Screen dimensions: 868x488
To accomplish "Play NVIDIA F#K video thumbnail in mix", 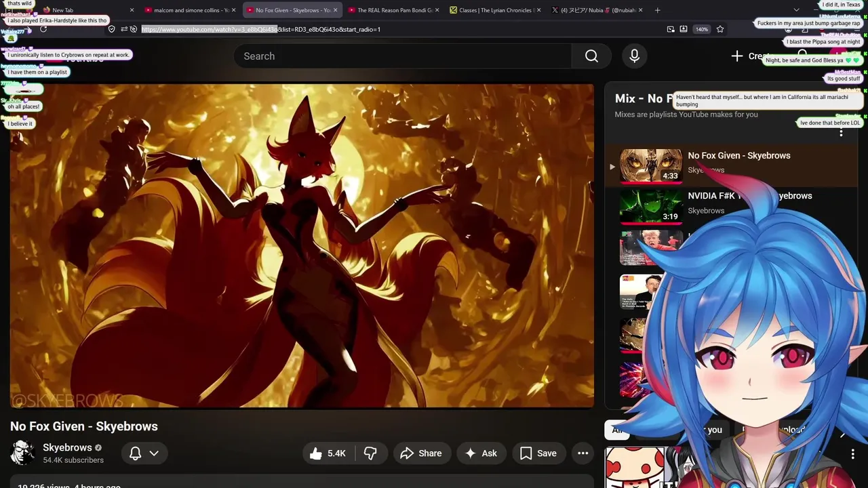I will 651,207.
